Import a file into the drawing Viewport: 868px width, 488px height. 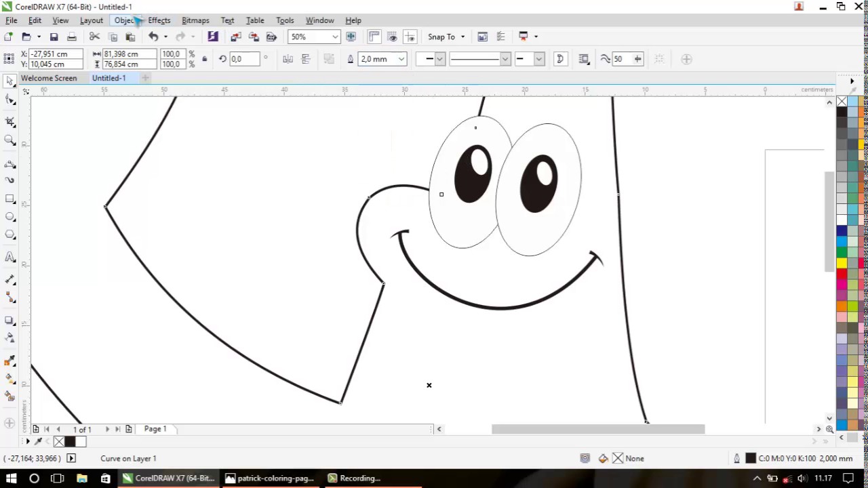236,37
